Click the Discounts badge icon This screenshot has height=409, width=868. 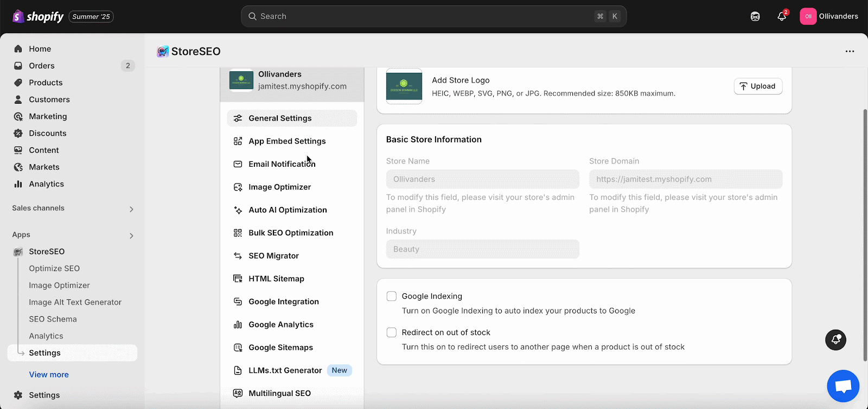tap(18, 133)
